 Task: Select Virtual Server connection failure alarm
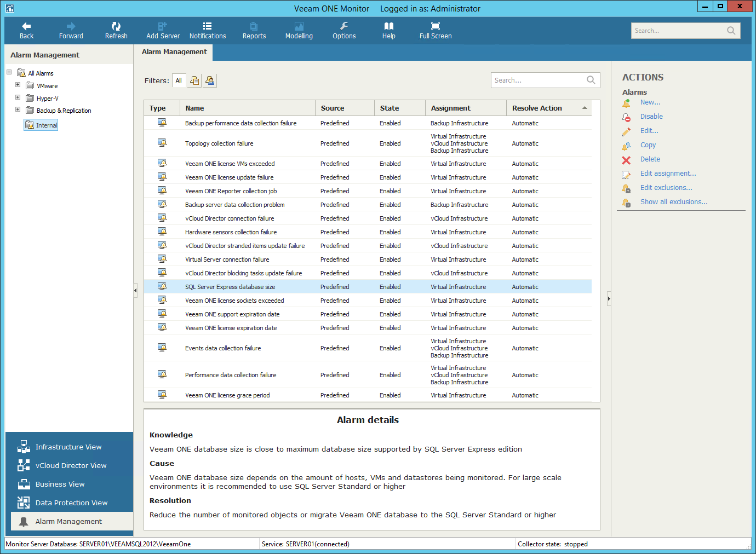tap(368, 259)
